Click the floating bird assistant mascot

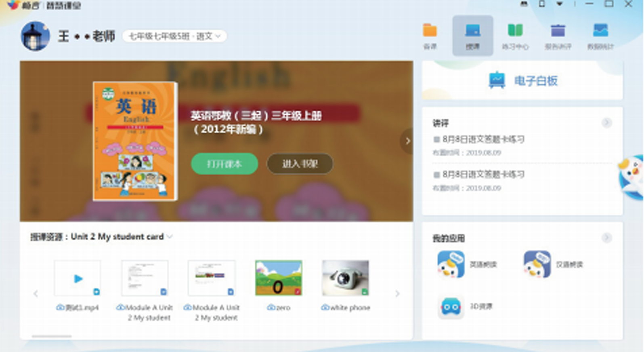[x=632, y=177]
